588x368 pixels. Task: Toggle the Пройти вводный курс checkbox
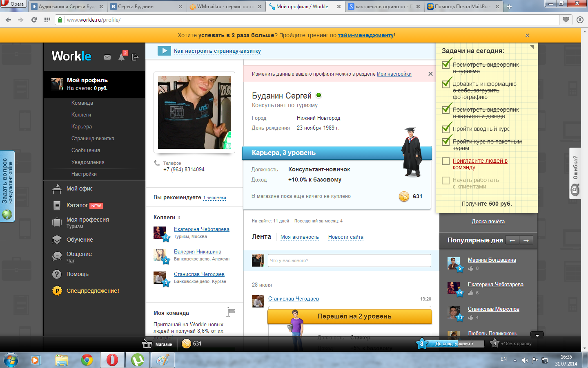(x=446, y=129)
